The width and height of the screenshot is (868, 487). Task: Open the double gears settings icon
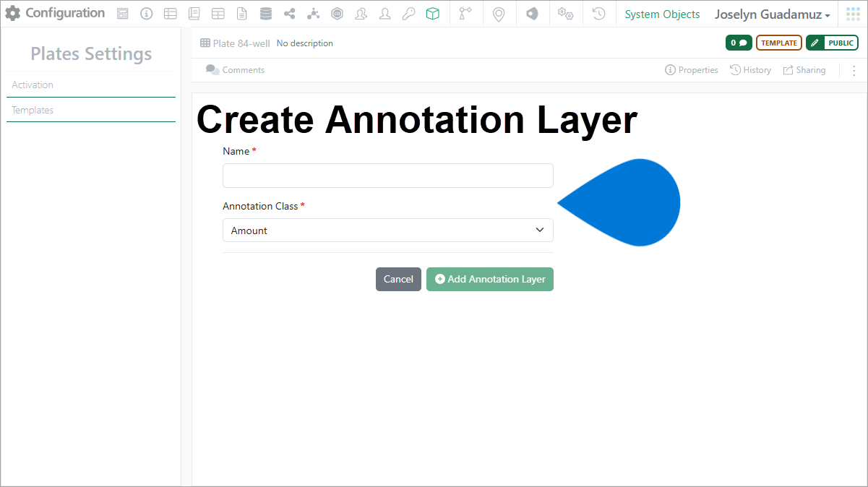coord(565,14)
